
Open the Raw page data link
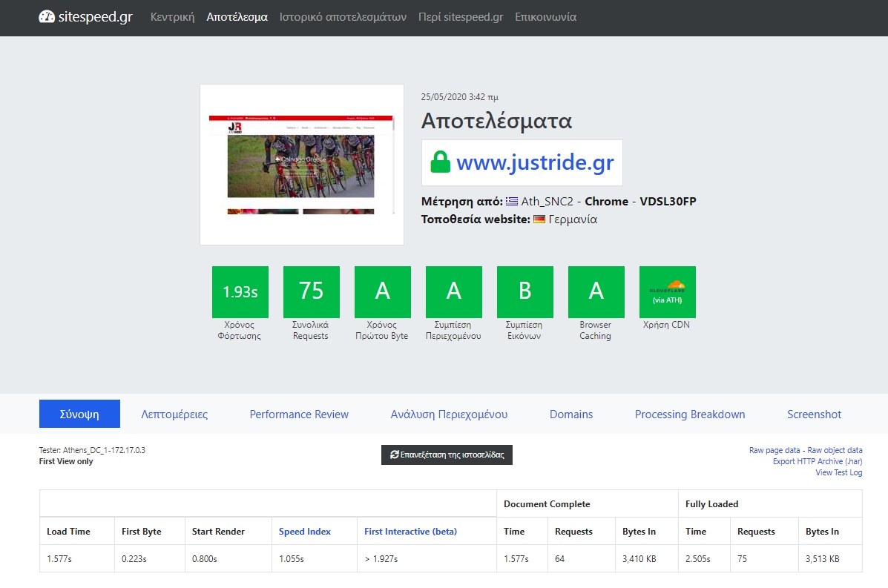774,450
